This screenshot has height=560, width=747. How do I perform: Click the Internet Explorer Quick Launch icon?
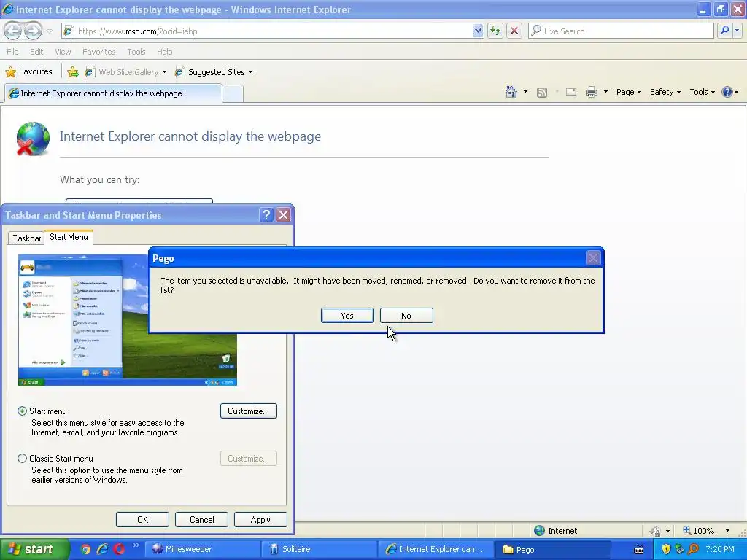click(102, 549)
